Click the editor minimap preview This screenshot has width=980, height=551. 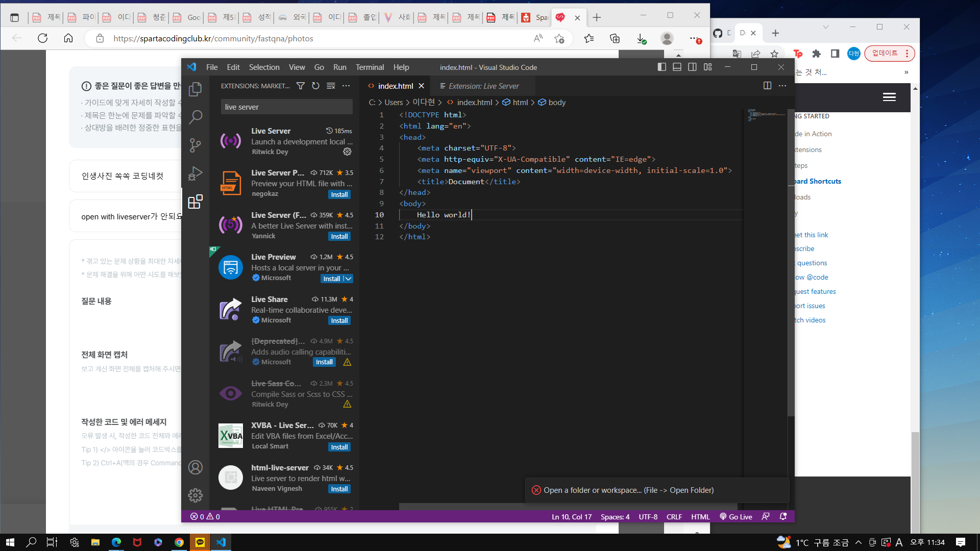point(766,115)
